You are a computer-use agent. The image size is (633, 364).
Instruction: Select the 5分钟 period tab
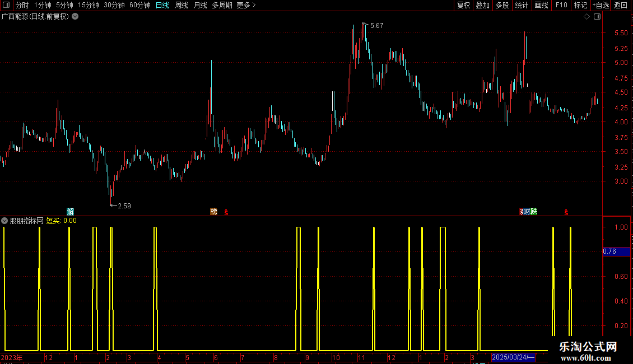point(64,5)
